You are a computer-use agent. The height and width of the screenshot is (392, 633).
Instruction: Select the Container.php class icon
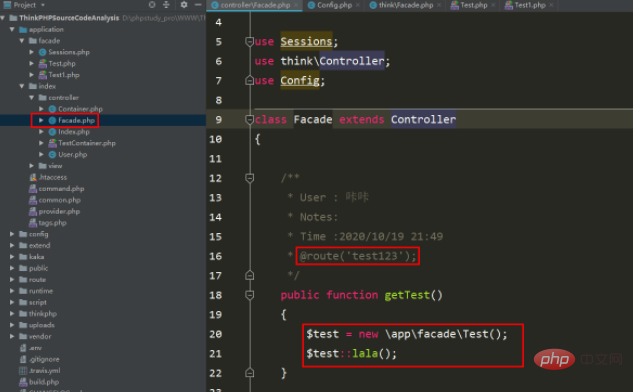[x=52, y=109]
